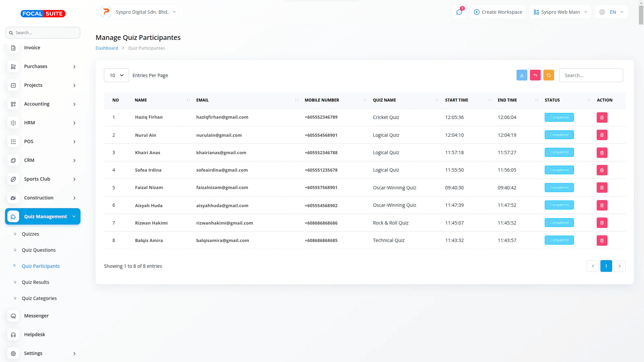The image size is (644, 362).
Task: Click the table search input field
Action: pyautogui.click(x=591, y=75)
